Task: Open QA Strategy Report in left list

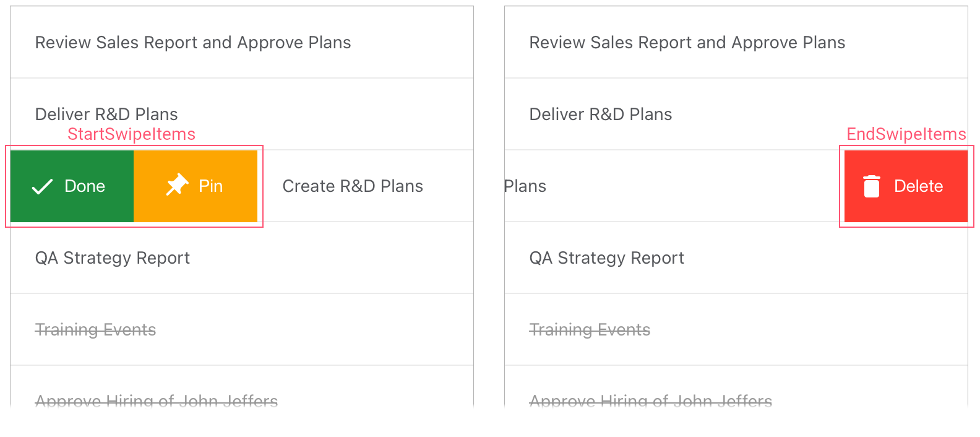Action: click(x=113, y=258)
